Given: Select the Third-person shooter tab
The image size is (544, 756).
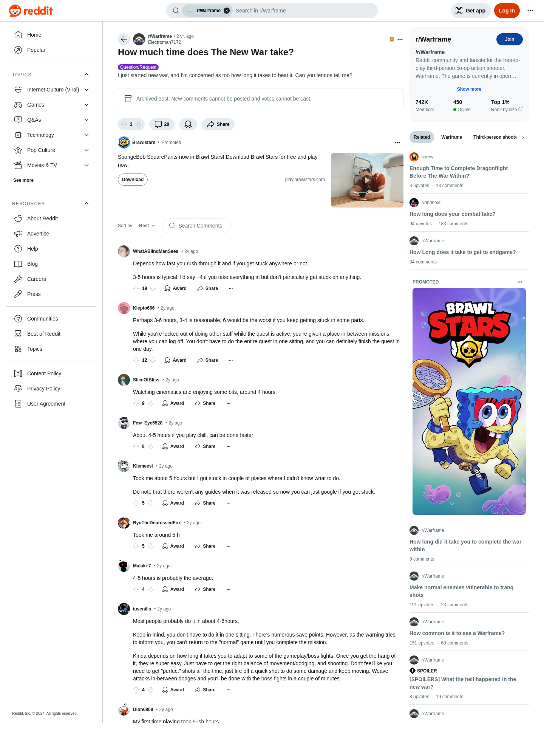Looking at the screenshot, I should (x=495, y=137).
